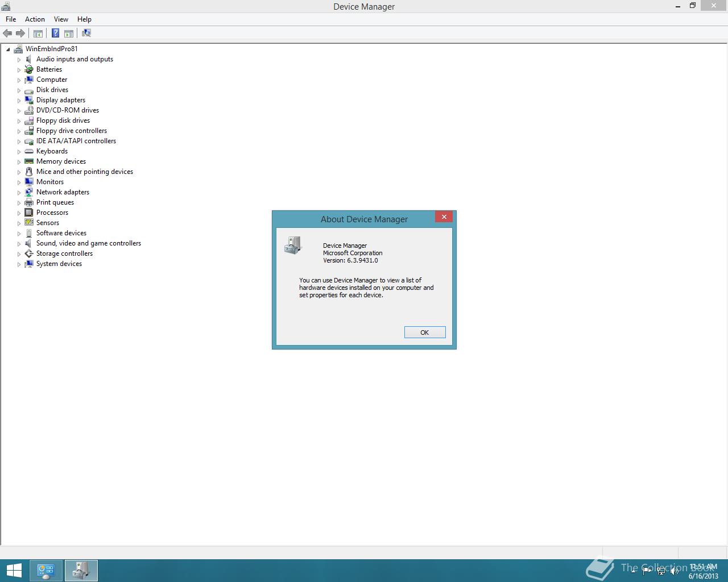This screenshot has width=728, height=582.
Task: Toggle the console tree pane icon
Action: coord(38,33)
